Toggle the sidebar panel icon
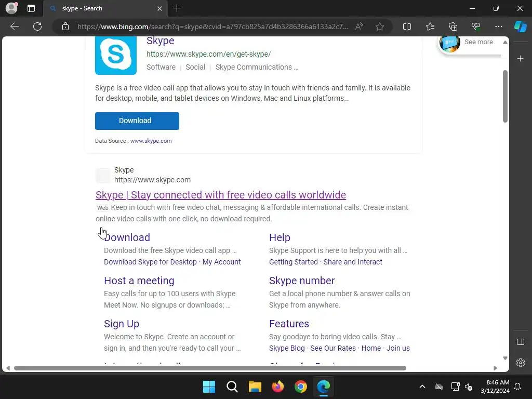532x399 pixels. coord(521,342)
